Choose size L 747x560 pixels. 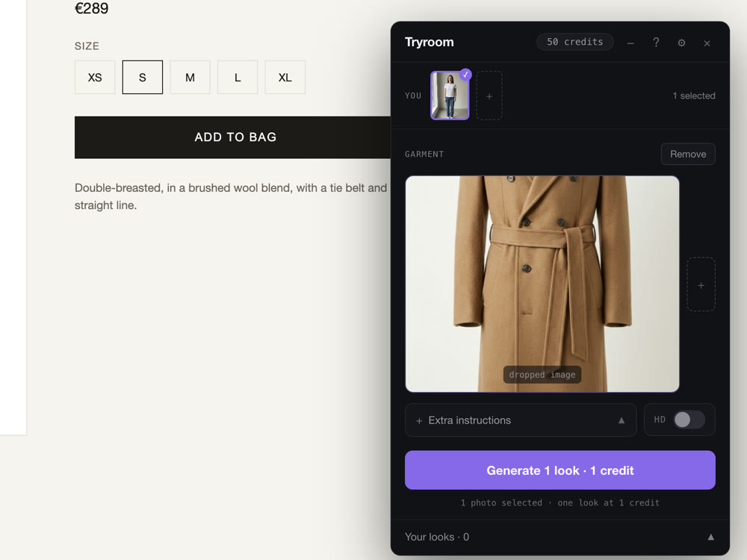point(238,77)
